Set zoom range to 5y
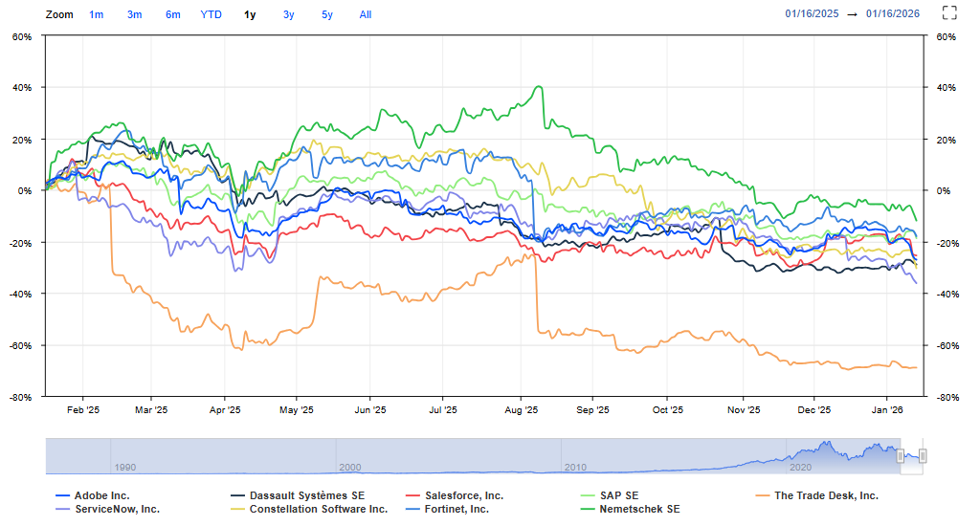 point(327,14)
